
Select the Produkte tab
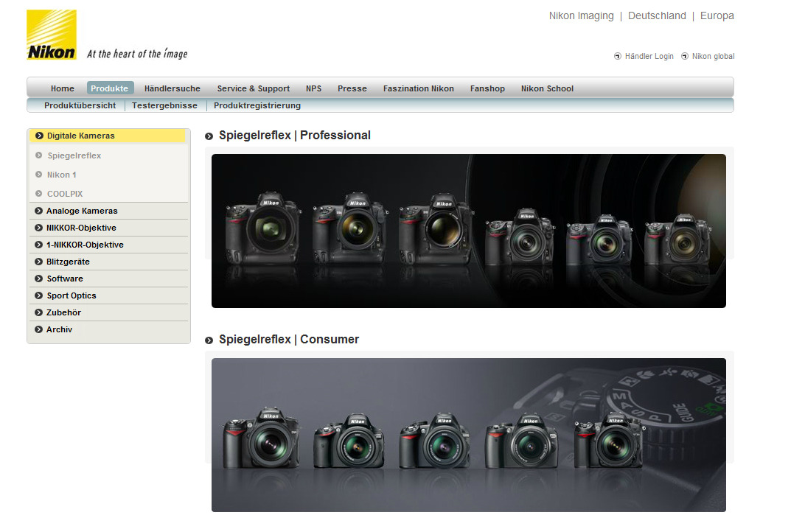pyautogui.click(x=109, y=88)
